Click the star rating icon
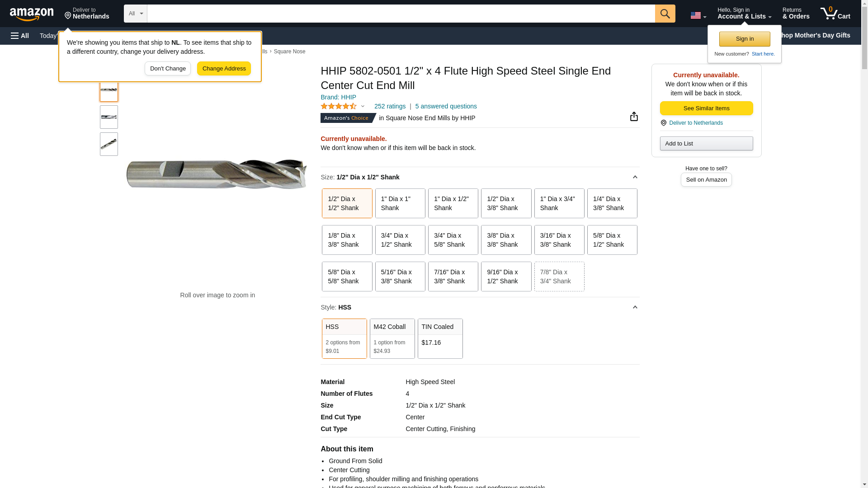 pos(339,106)
